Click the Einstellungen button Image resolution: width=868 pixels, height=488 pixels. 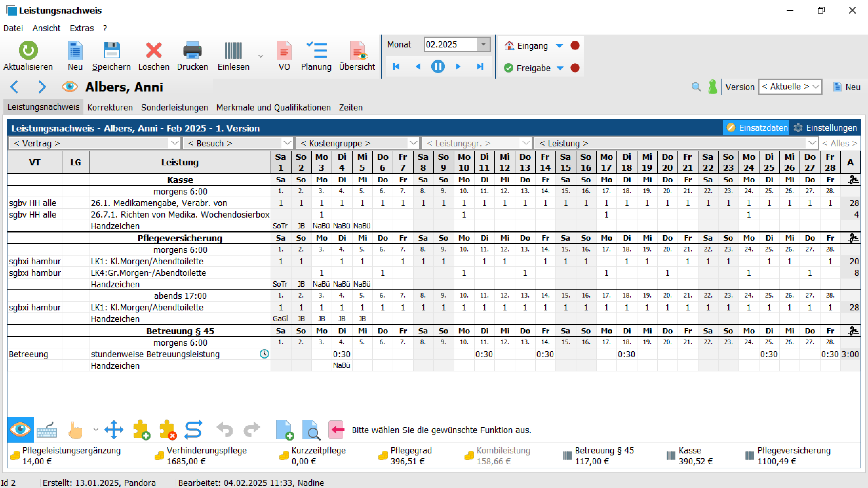coord(825,128)
